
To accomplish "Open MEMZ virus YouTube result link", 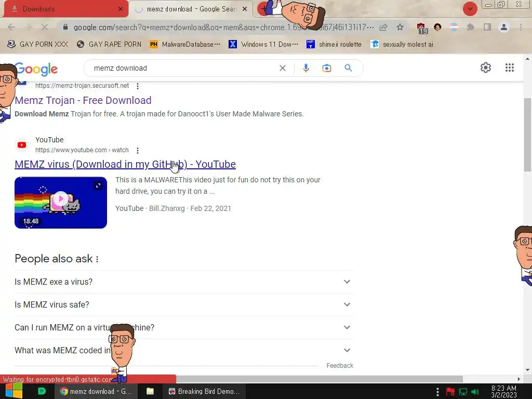I will click(125, 164).
